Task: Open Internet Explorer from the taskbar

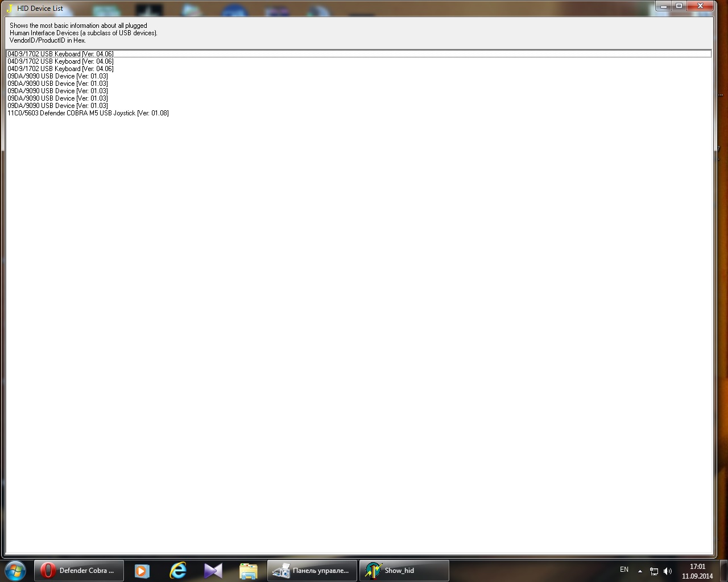Action: tap(178, 571)
